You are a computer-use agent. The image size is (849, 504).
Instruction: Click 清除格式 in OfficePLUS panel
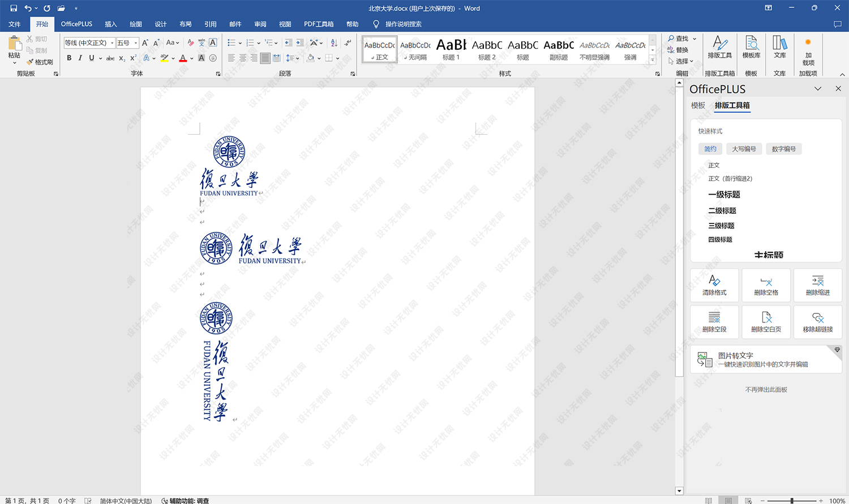pyautogui.click(x=714, y=285)
